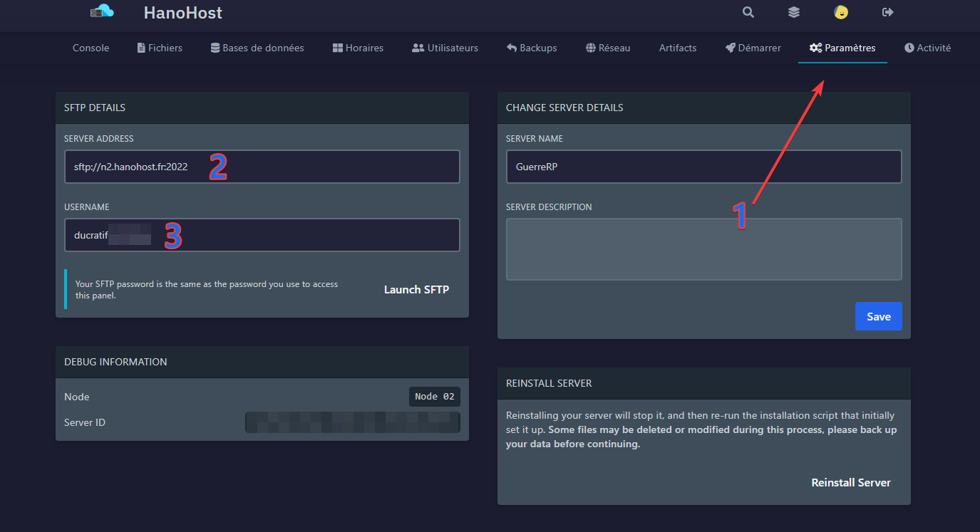This screenshot has height=532, width=980.
Task: Switch to the Activité tab
Action: (x=927, y=48)
